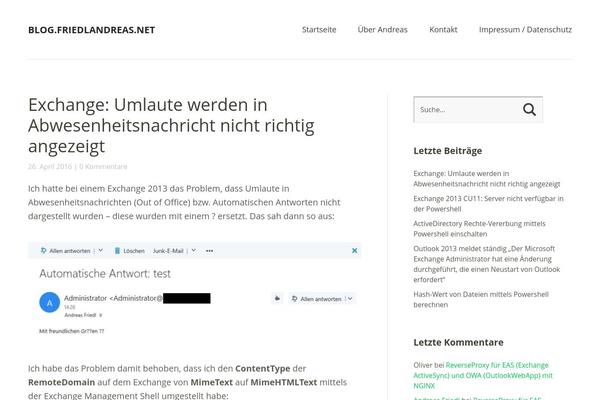
Task: Open Impressum / Datenschutz page
Action: point(525,29)
